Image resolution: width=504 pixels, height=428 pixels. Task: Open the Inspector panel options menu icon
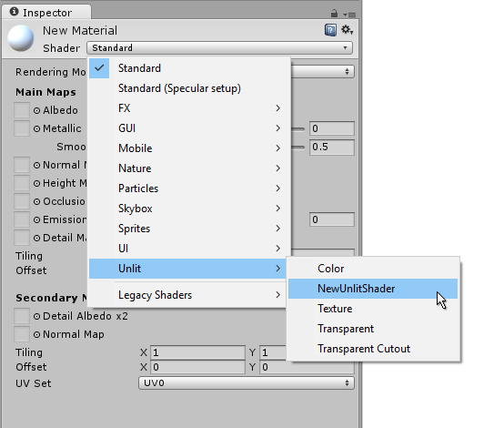tap(349, 15)
